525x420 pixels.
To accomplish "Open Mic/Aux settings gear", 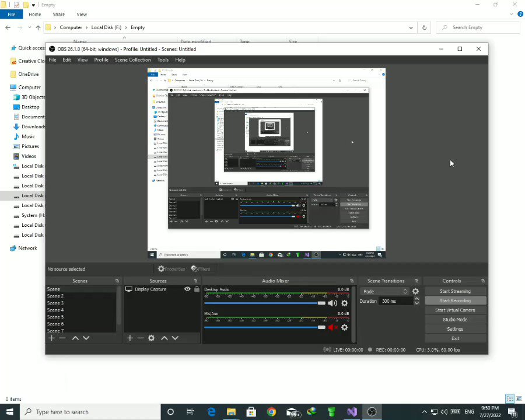I will 344,327.
